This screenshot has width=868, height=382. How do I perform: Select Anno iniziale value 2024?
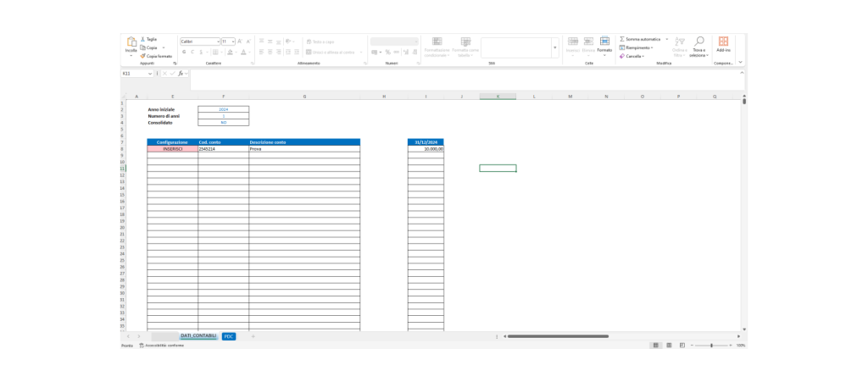224,109
